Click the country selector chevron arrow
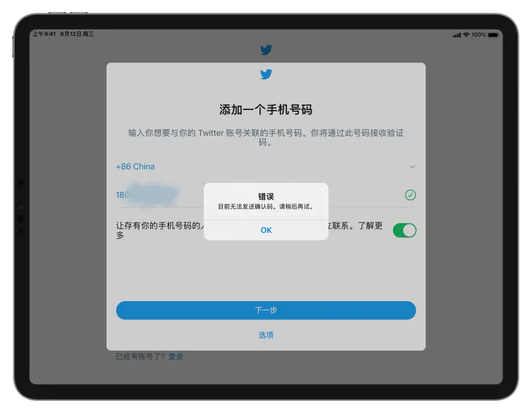532x414 pixels. pos(412,166)
